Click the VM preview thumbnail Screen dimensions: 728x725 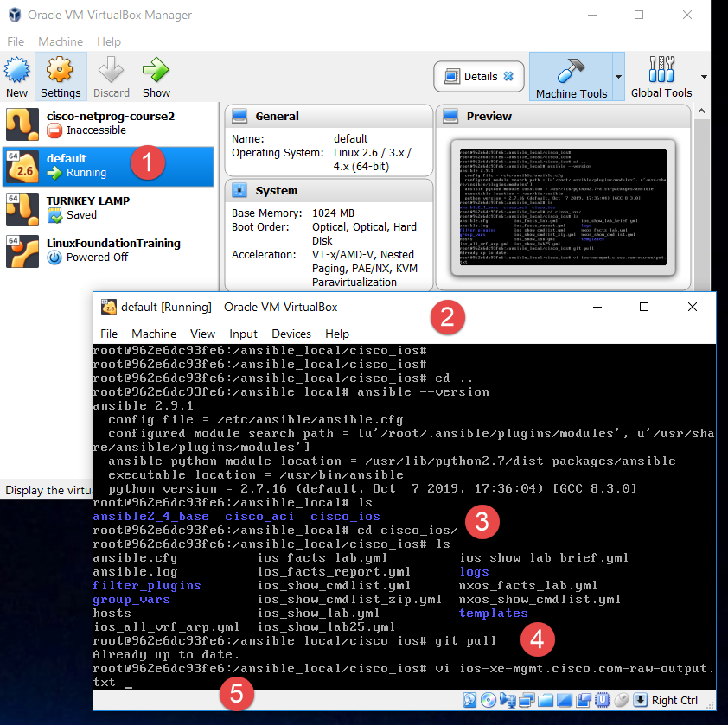563,207
